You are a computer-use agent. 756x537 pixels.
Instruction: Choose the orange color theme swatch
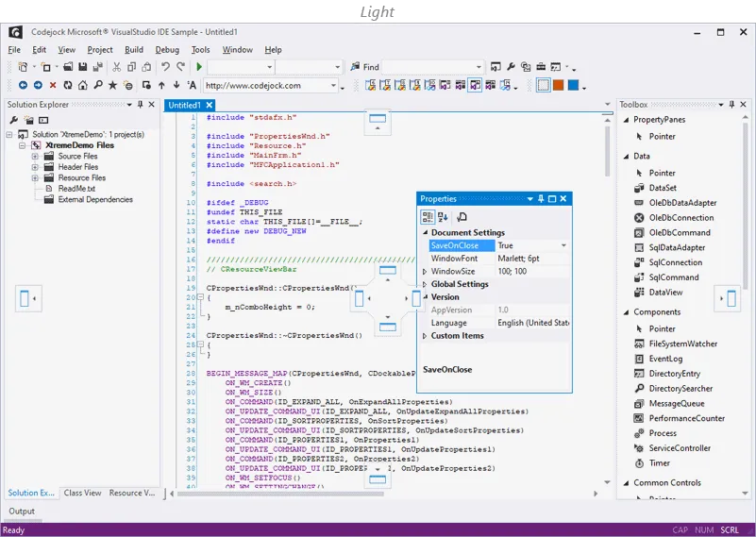click(558, 86)
